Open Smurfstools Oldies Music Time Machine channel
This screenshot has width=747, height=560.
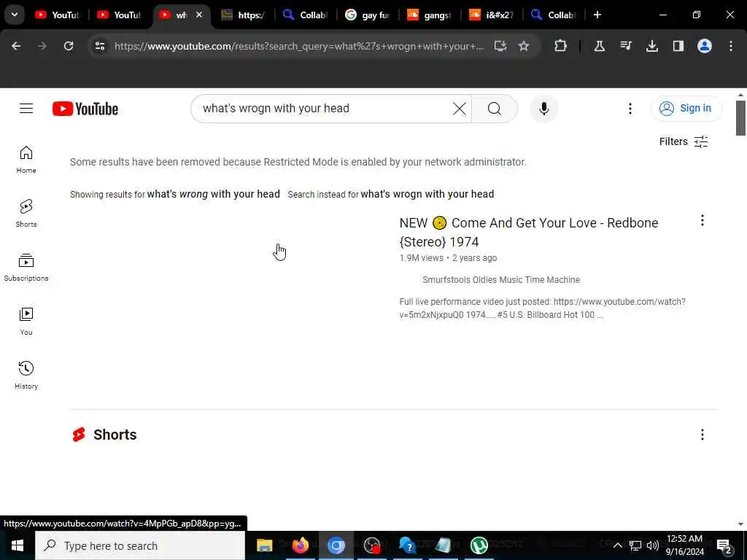pyautogui.click(x=501, y=280)
